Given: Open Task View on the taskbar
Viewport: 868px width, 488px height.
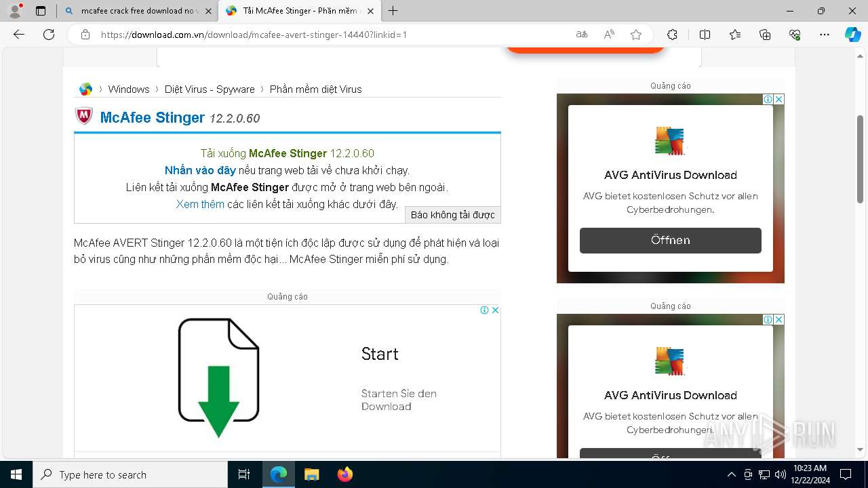Looking at the screenshot, I should click(244, 474).
